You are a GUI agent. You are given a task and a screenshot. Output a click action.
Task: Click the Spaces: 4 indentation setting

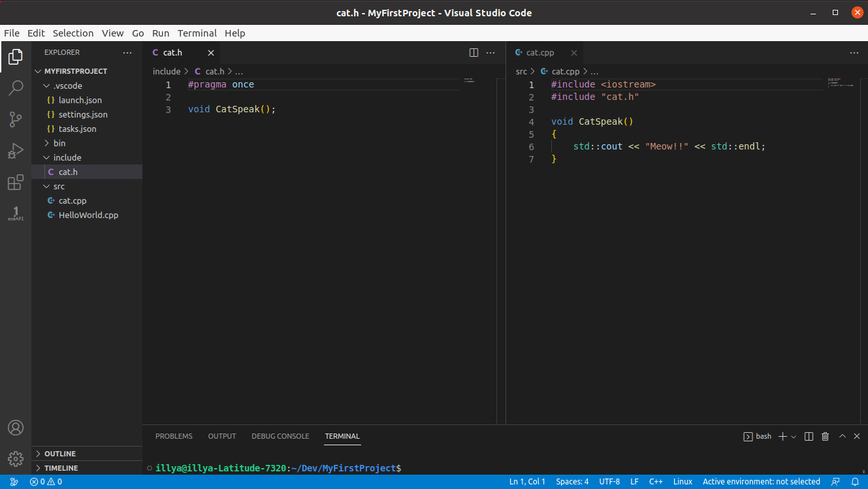[x=572, y=482]
